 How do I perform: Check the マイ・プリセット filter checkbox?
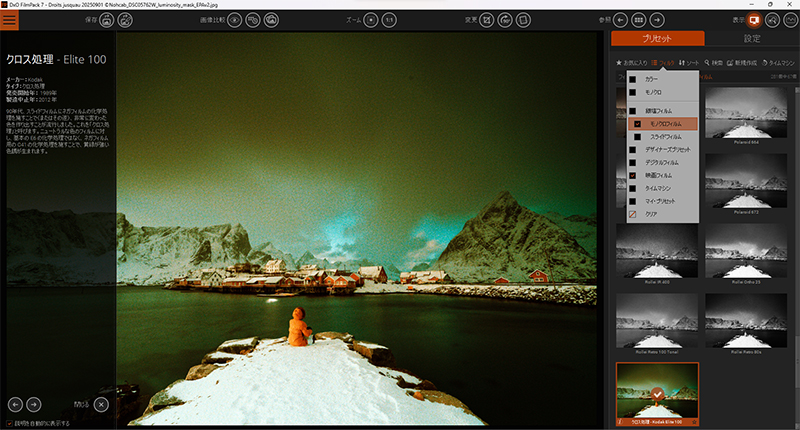point(633,201)
